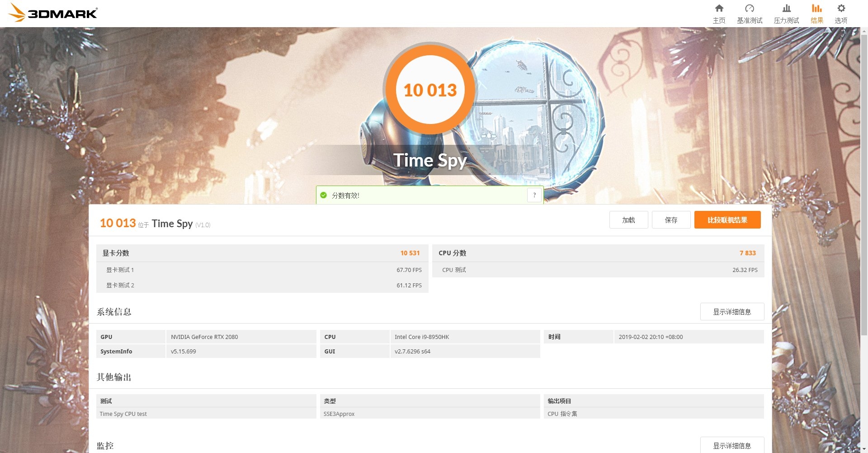868x453 pixels.
Task: Click the 10 013 位于 Time Spy heading
Action: point(155,223)
